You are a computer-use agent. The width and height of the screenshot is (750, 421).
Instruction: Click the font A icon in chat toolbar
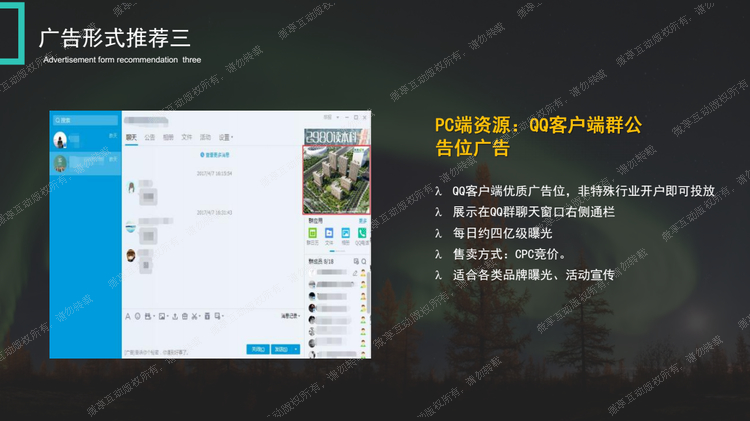128,316
